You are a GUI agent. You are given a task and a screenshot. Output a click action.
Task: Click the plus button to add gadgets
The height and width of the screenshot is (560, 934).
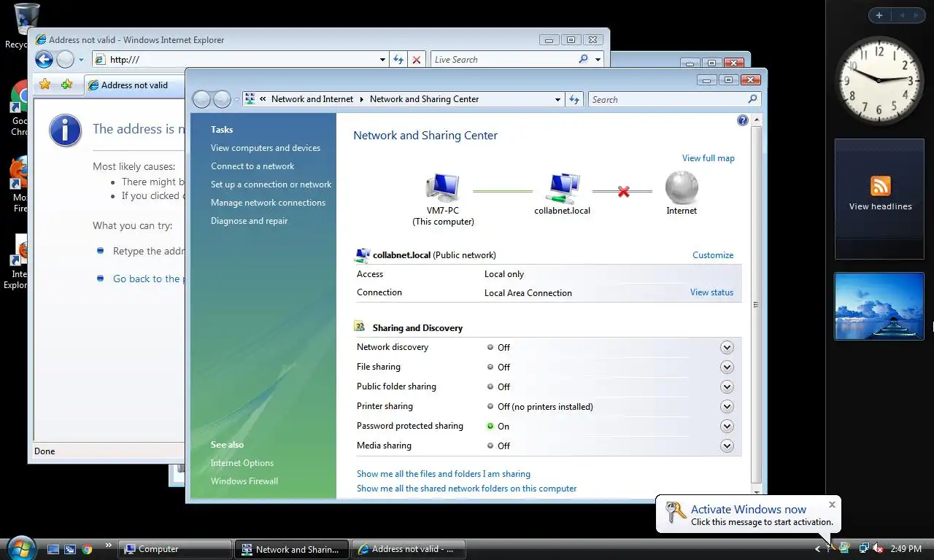click(x=879, y=15)
